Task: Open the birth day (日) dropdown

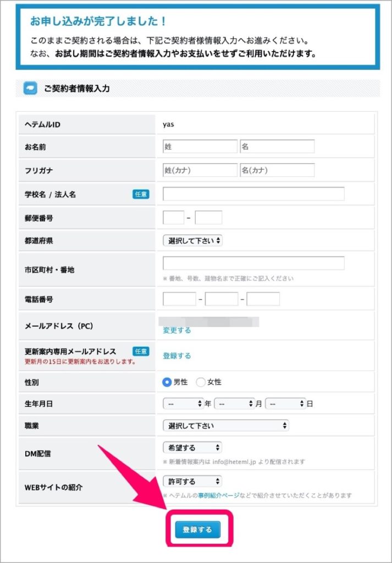Action: pyautogui.click(x=285, y=404)
